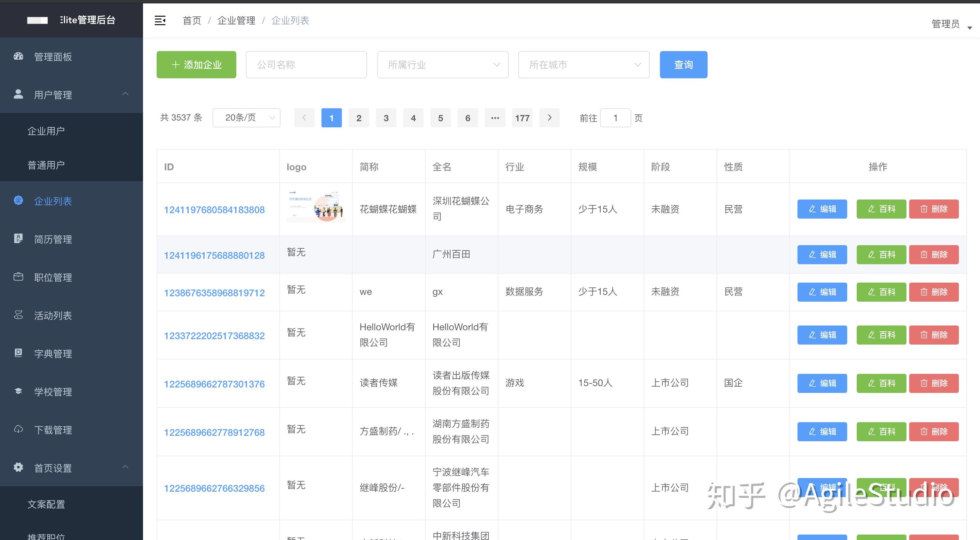This screenshot has height=540, width=980.
Task: Jump to last page 177
Action: click(x=522, y=118)
